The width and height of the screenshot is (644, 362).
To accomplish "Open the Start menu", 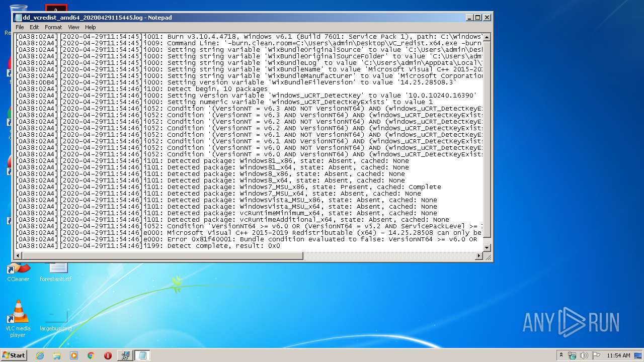I will 14,355.
